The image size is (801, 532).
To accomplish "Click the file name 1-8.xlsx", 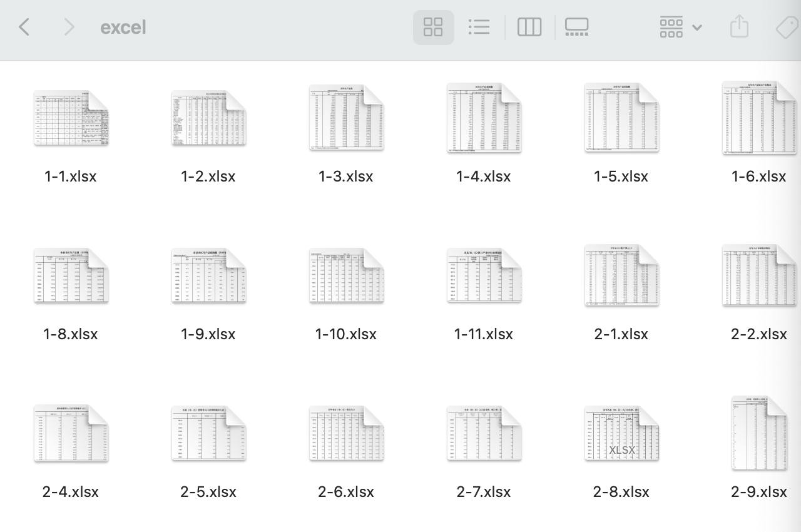I will pos(71,334).
